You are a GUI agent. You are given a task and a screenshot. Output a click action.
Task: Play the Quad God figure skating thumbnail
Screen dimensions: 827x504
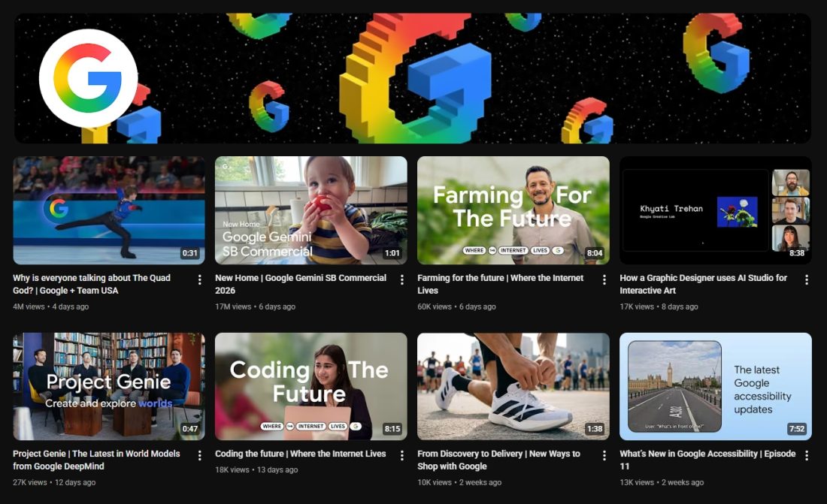pos(108,210)
